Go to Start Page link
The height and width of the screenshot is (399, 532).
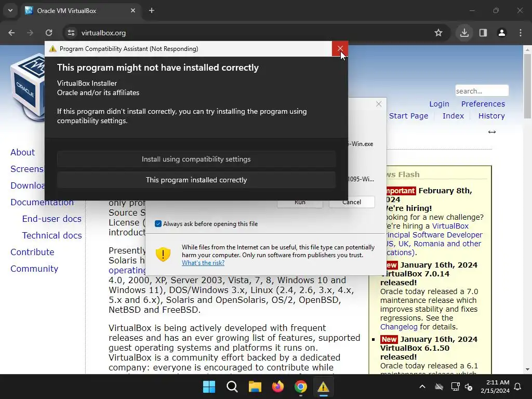(x=408, y=116)
